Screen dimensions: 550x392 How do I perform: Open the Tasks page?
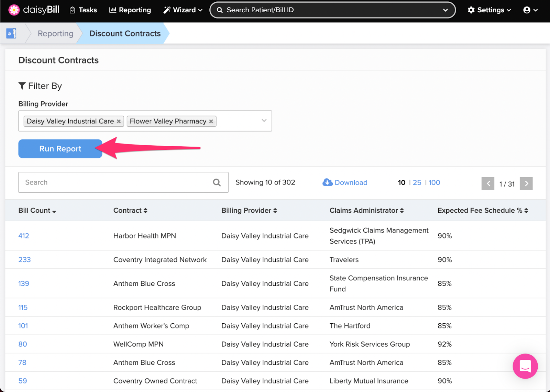tap(83, 10)
